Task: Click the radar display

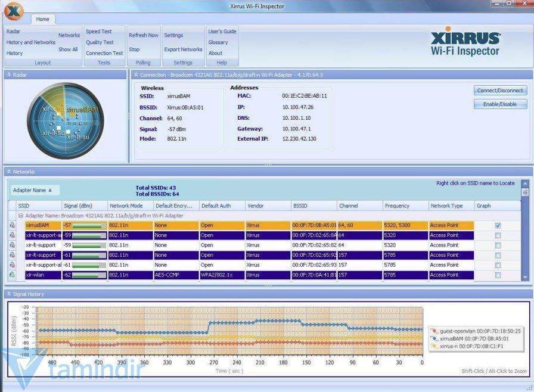Action: (65, 120)
